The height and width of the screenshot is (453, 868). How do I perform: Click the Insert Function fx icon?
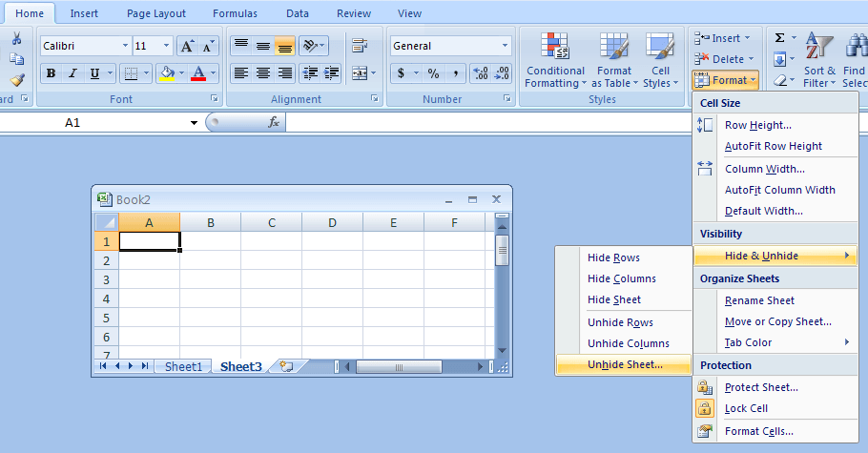coord(273,122)
